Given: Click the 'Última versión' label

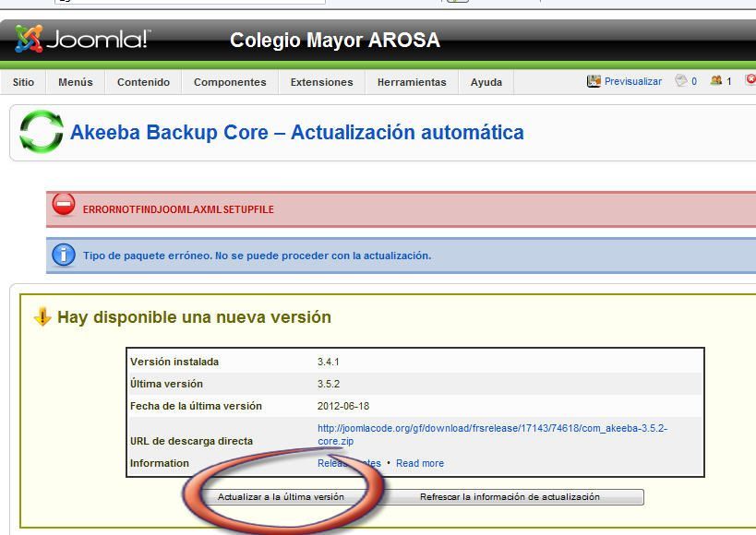Looking at the screenshot, I should click(x=166, y=384).
